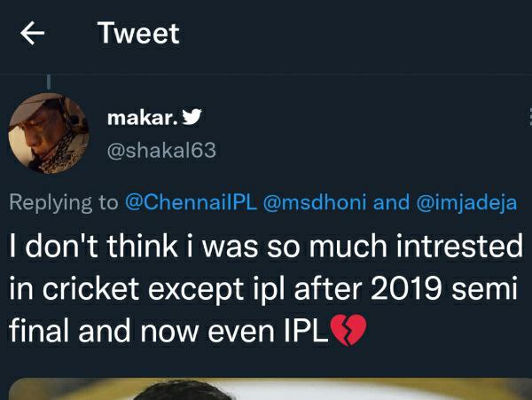
Task: Open the @ChennaiIPL mention
Action: pos(189,202)
